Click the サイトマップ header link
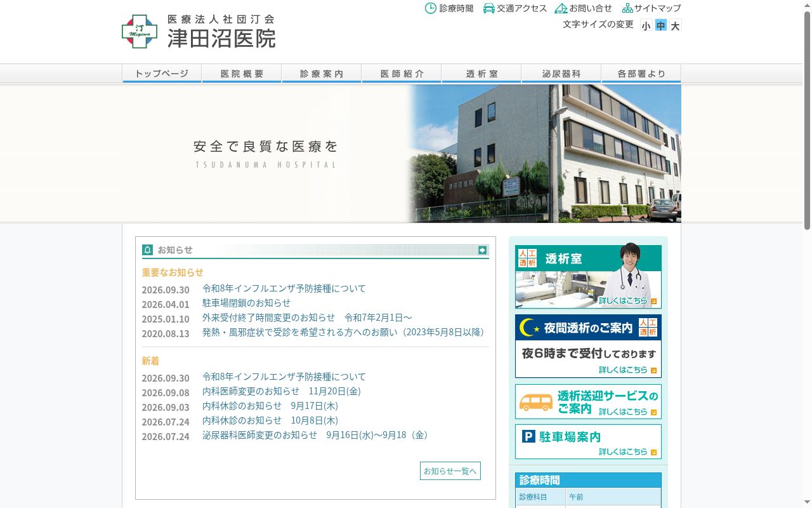 click(658, 8)
